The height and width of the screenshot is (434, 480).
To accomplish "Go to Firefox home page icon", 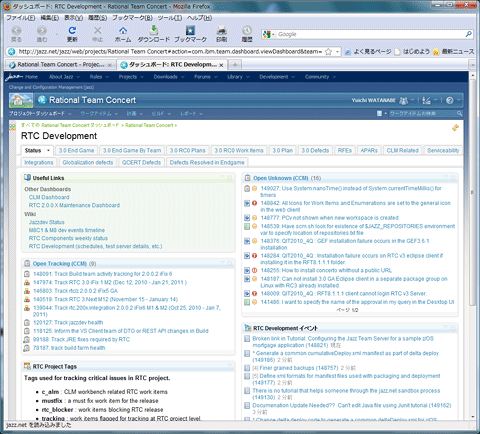I will pos(123,34).
